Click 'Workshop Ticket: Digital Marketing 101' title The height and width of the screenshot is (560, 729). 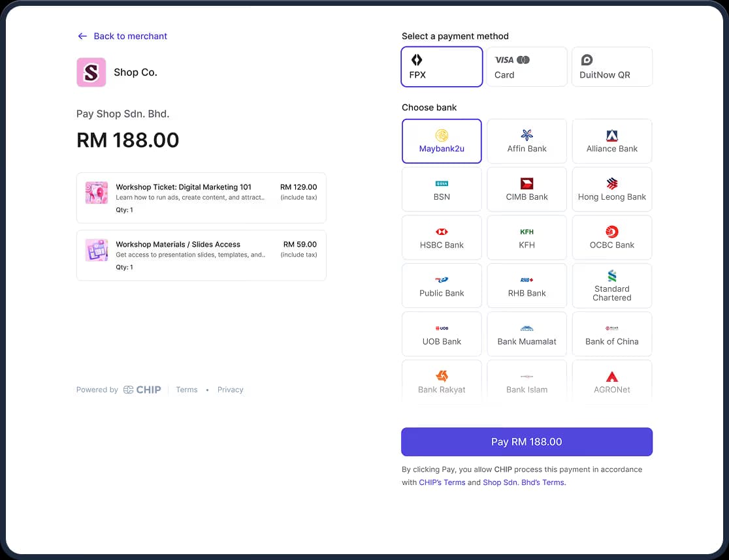(183, 187)
